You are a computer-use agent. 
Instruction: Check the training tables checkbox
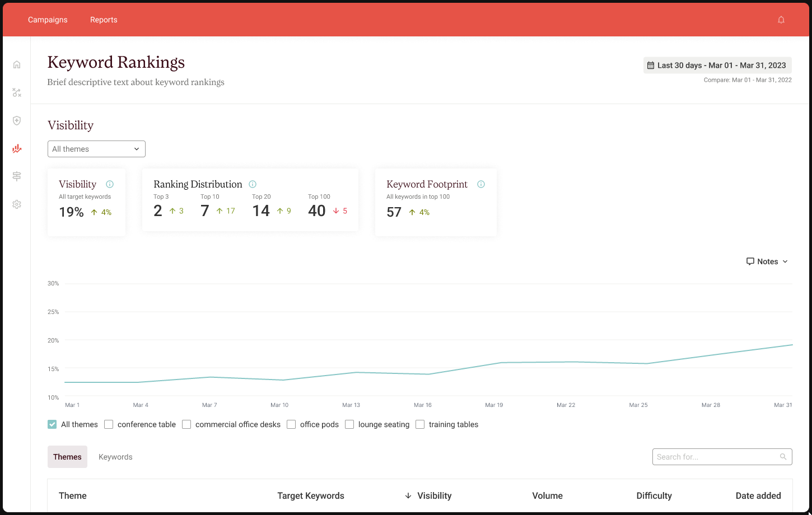point(420,424)
